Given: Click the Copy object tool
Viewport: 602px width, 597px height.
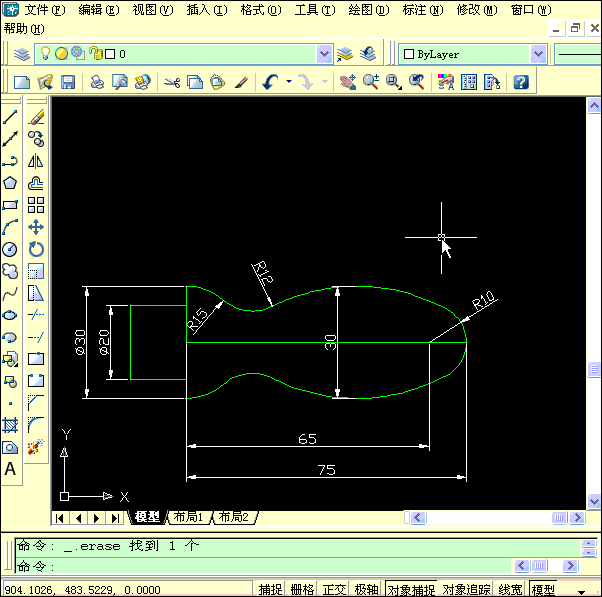Looking at the screenshot, I should tap(36, 139).
